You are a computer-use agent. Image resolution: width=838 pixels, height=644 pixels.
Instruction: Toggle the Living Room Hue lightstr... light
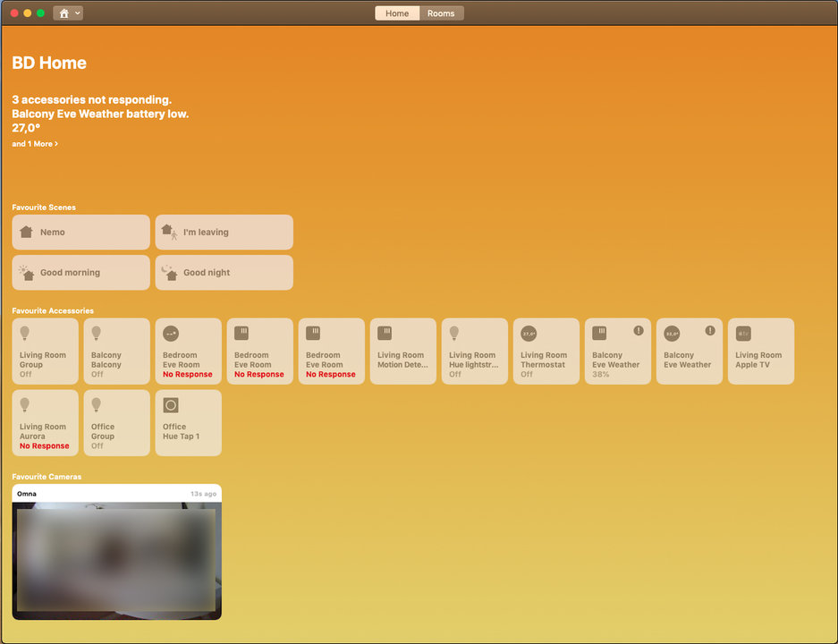click(x=475, y=352)
